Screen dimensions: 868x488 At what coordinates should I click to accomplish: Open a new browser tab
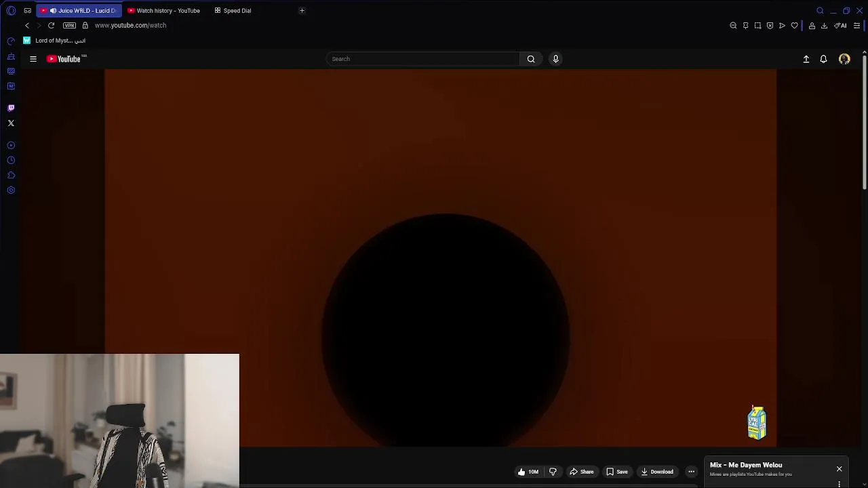(x=302, y=11)
